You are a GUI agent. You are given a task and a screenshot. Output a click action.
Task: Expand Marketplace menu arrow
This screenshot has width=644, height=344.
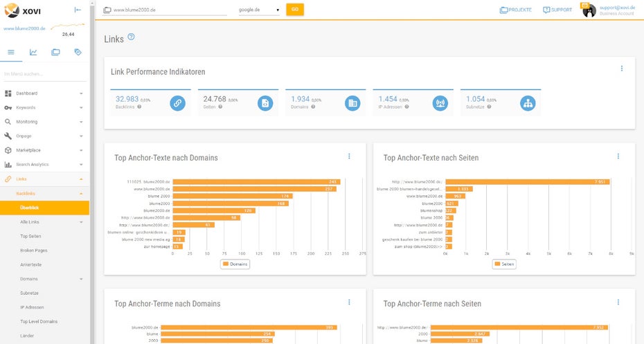(x=81, y=150)
